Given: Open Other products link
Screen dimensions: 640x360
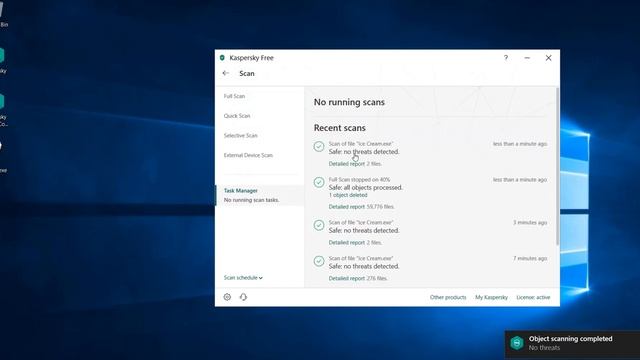Looking at the screenshot, I should pos(448,297).
